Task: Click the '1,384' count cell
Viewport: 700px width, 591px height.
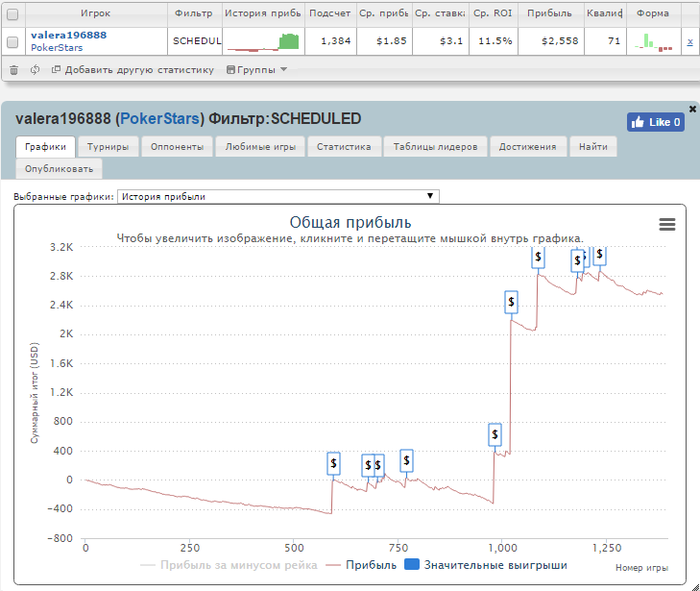Action: (330, 42)
